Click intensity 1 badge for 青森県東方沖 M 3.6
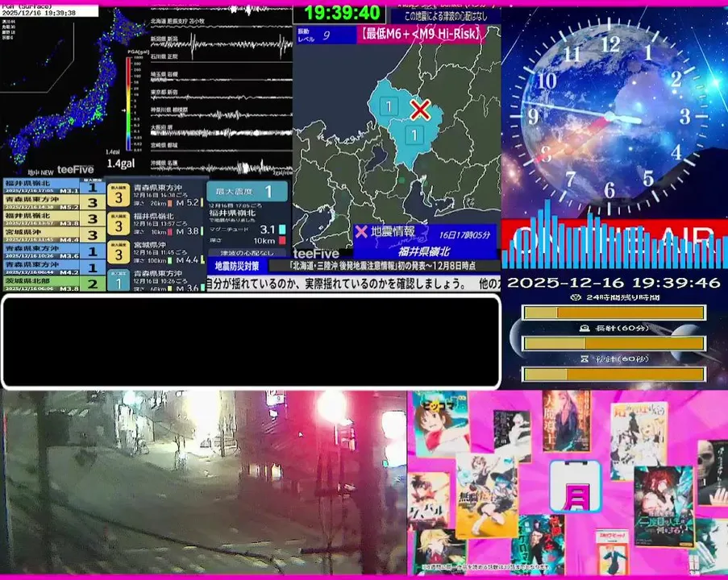This screenshot has height=580, width=728. 119,280
